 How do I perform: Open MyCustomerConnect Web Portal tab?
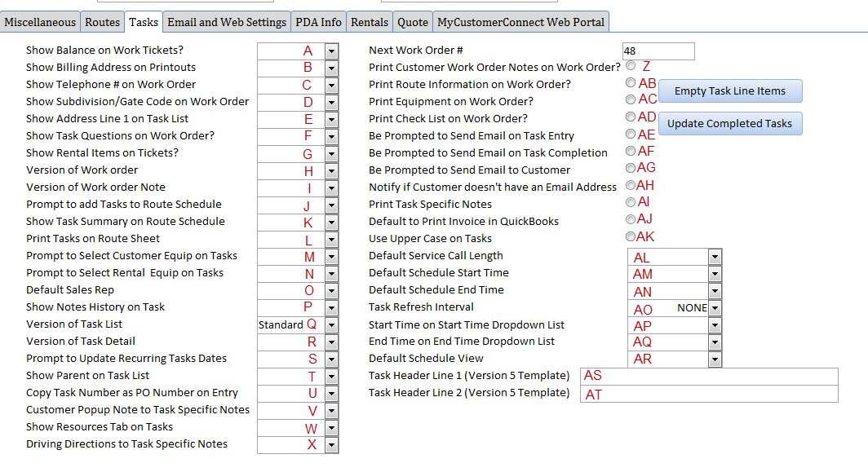[x=521, y=22]
